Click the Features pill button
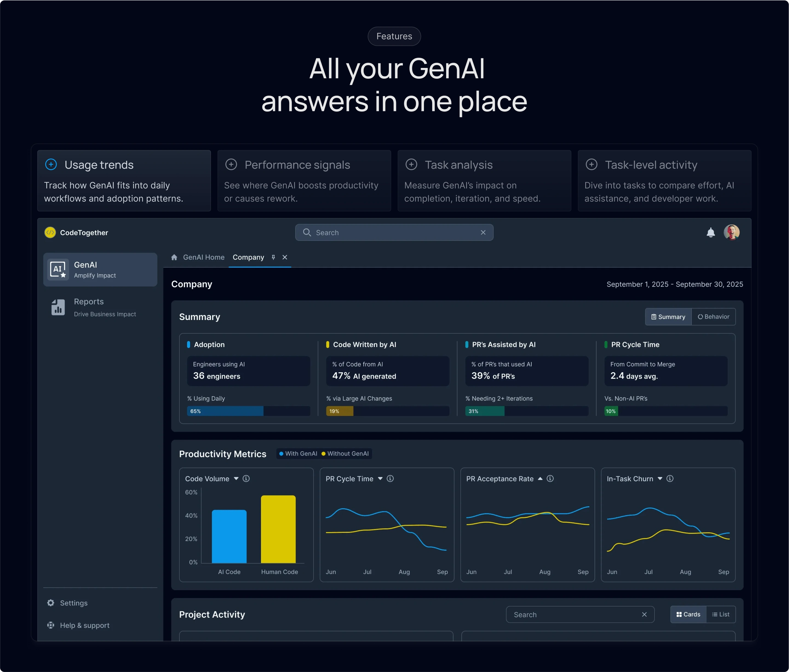 394,36
